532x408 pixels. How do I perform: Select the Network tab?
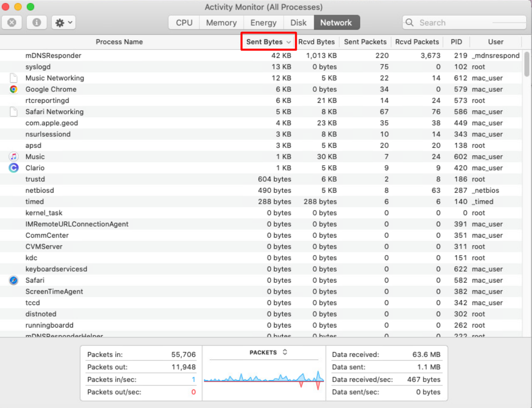(x=336, y=23)
